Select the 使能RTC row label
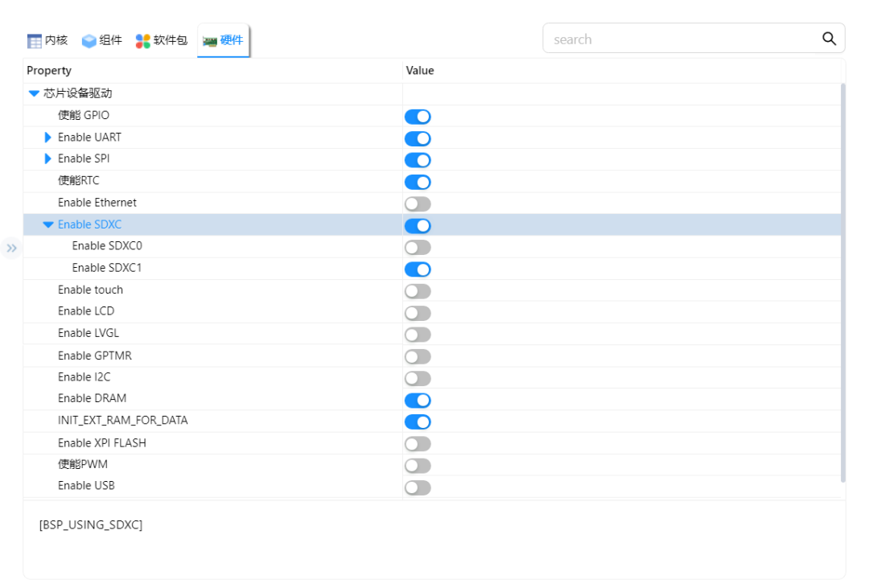Viewport: 869px width, 588px height. (79, 180)
